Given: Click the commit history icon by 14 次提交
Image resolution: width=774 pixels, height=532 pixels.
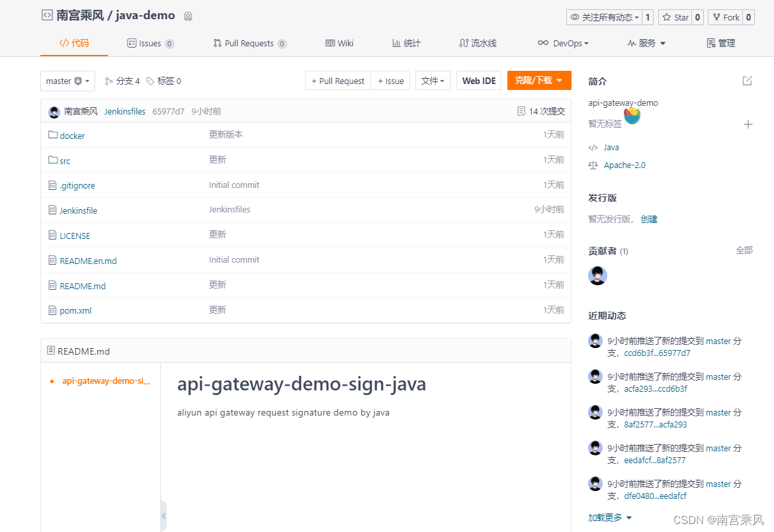Looking at the screenshot, I should point(521,111).
